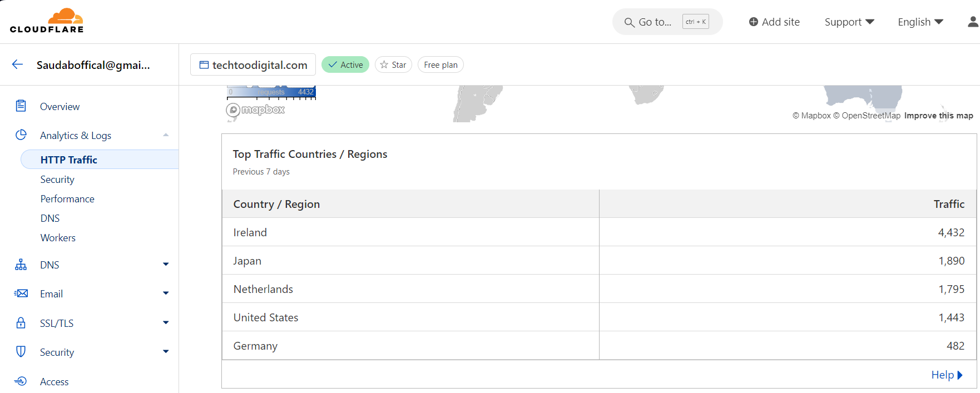Click the Cloudflare logo
The width and height of the screenshot is (980, 393).
click(47, 21)
